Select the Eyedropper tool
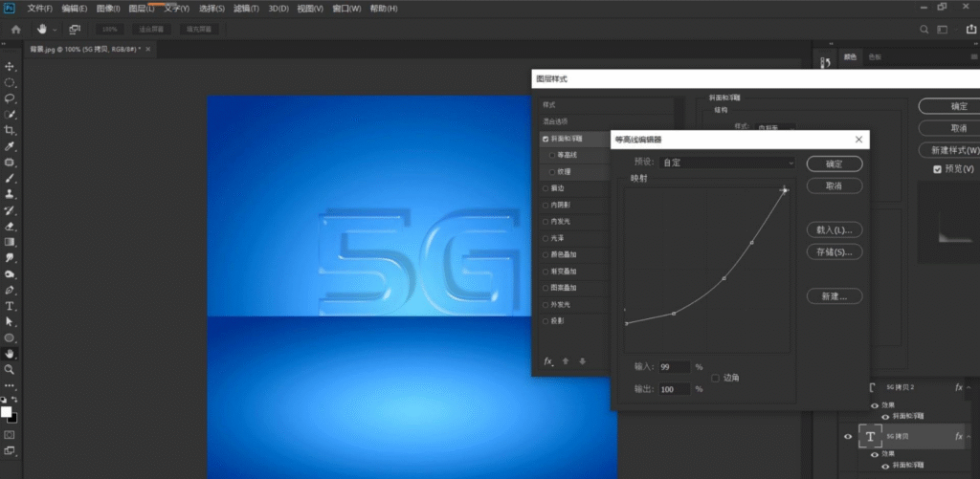Image resolution: width=980 pixels, height=479 pixels. [x=10, y=146]
